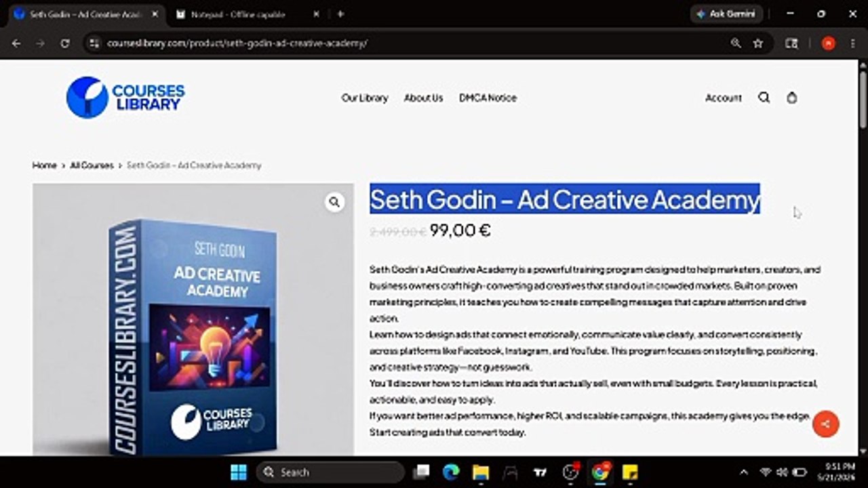Open Ask Gemini
The height and width of the screenshot is (488, 868).
coord(726,14)
